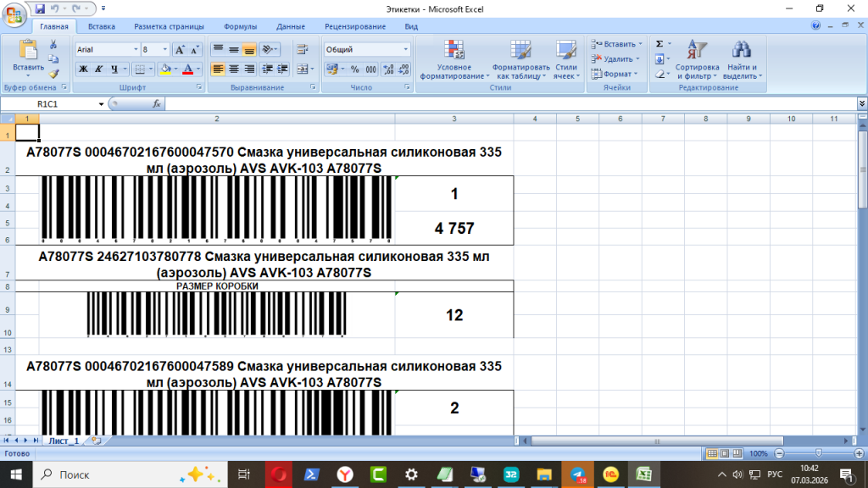The width and height of the screenshot is (868, 488).
Task: Click the Office button
Action: 14,15
